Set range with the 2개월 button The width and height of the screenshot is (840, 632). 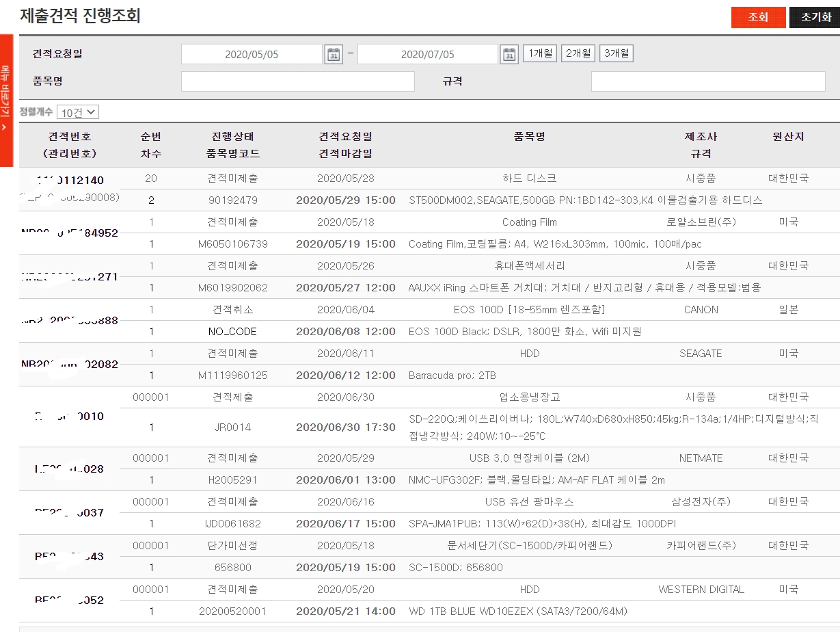pos(578,53)
